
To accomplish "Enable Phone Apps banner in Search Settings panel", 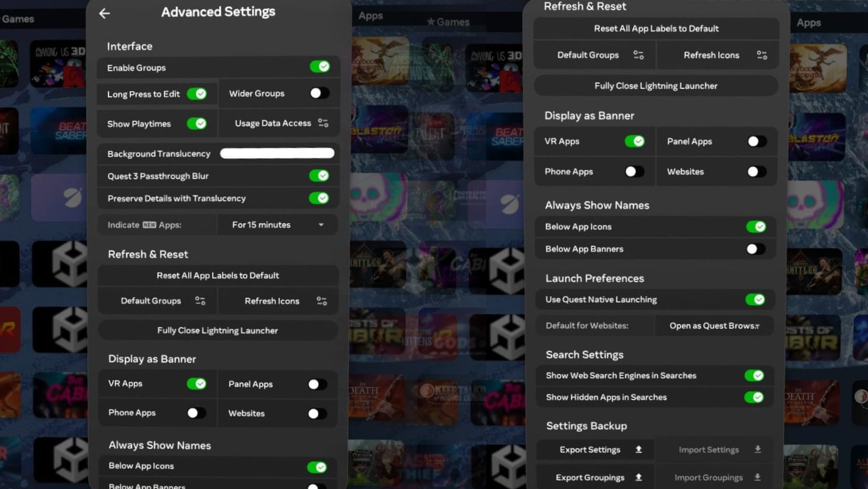I will (x=634, y=171).
